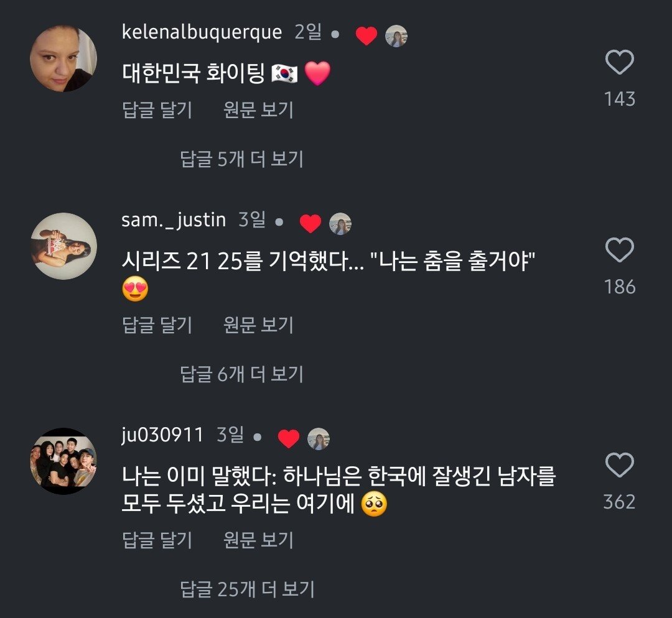The image size is (672, 618).
Task: Tap creator's small avatar on ju030911's comment
Action: coord(319,439)
